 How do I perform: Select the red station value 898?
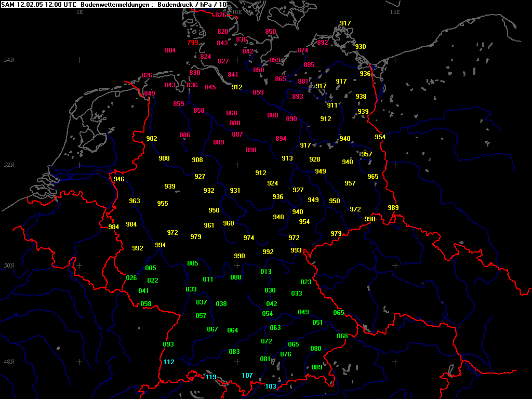[251, 150]
